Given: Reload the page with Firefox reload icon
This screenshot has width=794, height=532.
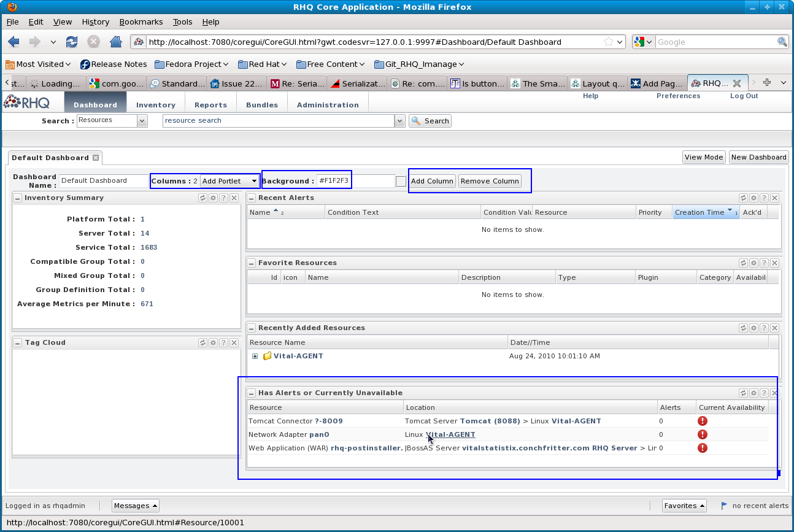Looking at the screenshot, I should 72,42.
